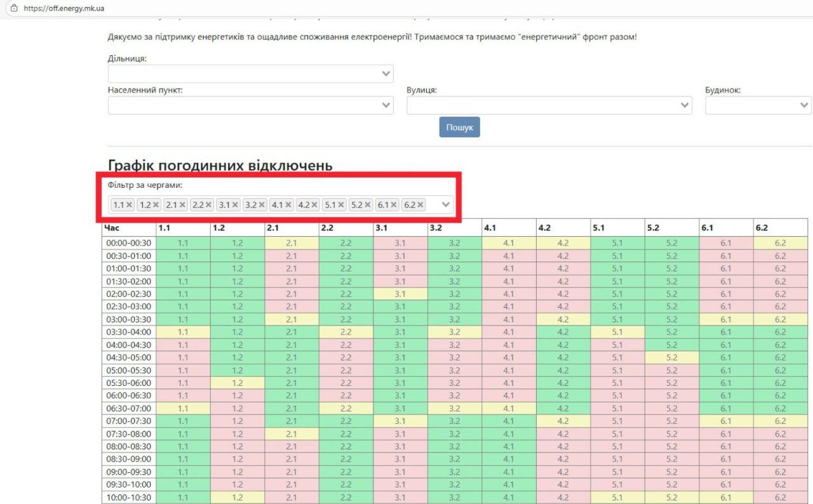Remove the 5.1 queue filter chip
The width and height of the screenshot is (813, 504).
pos(341,205)
